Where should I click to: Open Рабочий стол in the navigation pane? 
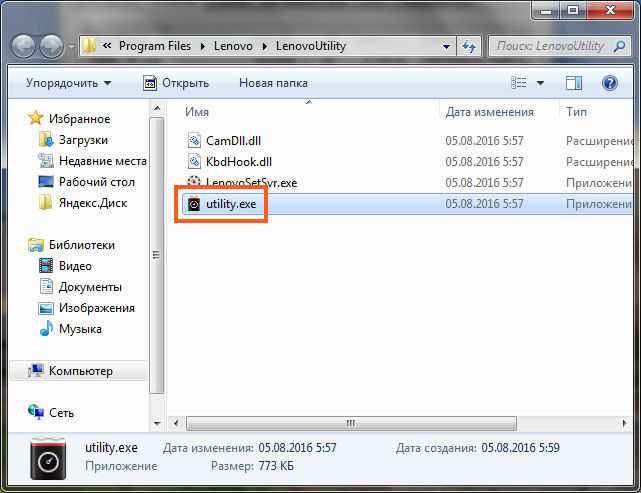pos(97,182)
